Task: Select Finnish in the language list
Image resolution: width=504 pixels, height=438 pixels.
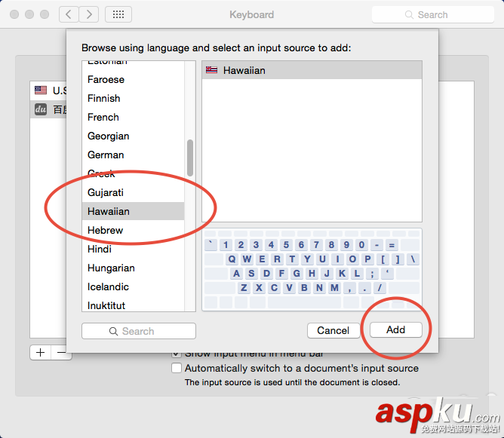Action: tap(133, 98)
